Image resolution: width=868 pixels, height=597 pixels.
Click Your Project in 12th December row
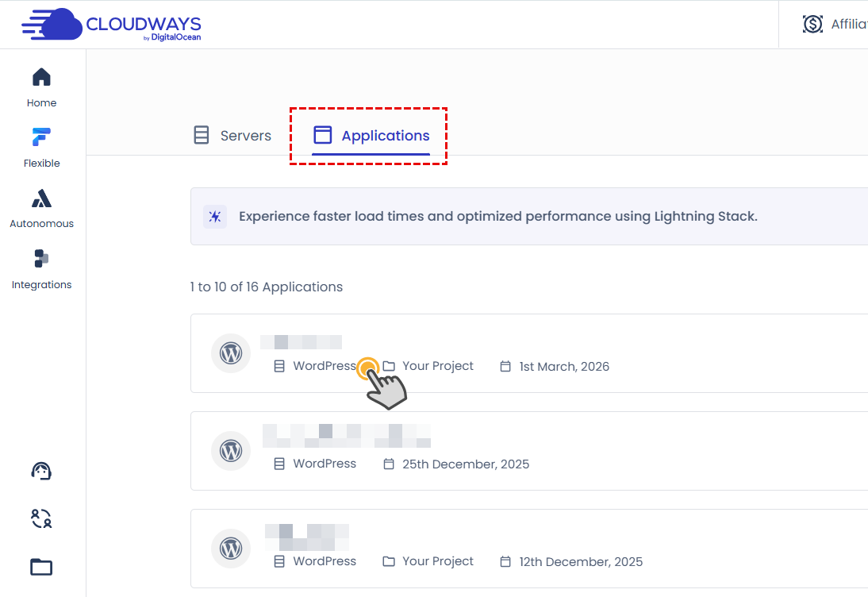click(438, 561)
